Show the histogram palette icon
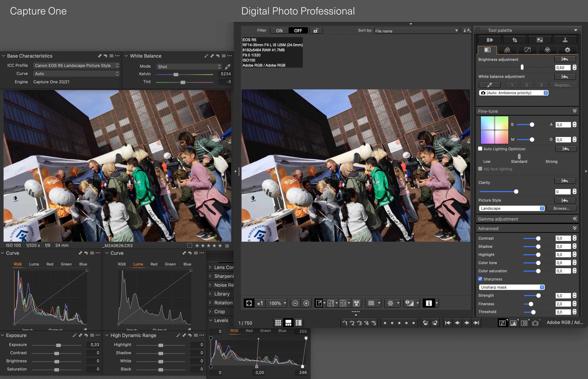Screen dimensions: 588x379 click(x=513, y=323)
